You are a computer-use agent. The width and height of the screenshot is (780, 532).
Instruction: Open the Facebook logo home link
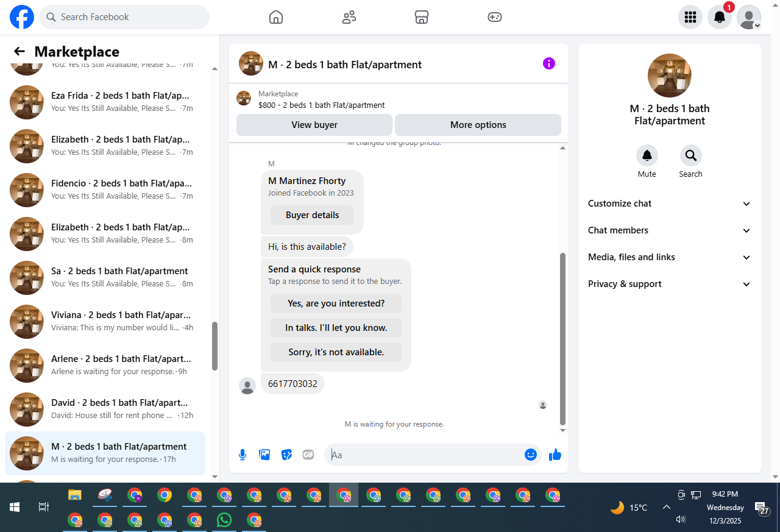tap(22, 17)
